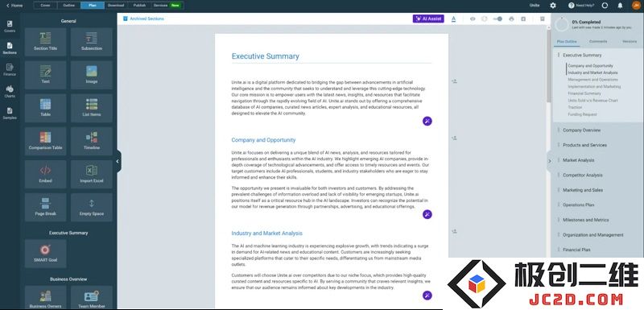Viewport: 644px width, 310px height.
Task: Choose the Import Excel block
Action: [x=92, y=174]
